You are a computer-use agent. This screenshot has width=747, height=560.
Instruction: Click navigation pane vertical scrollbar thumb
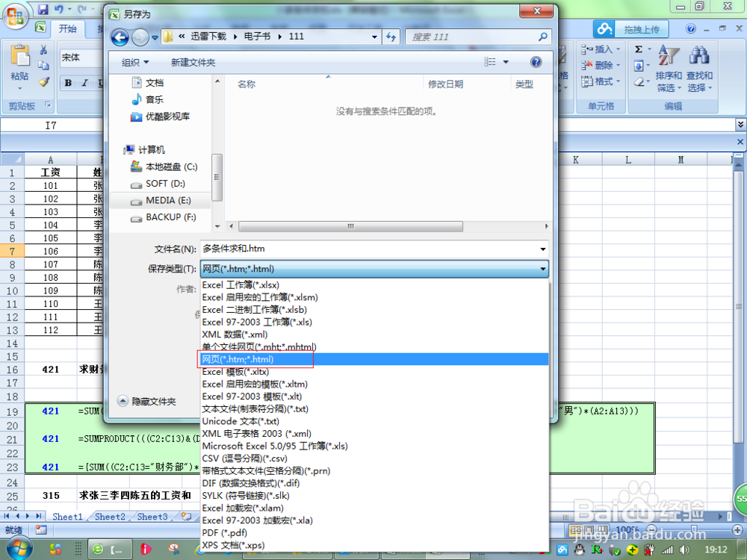click(x=217, y=177)
